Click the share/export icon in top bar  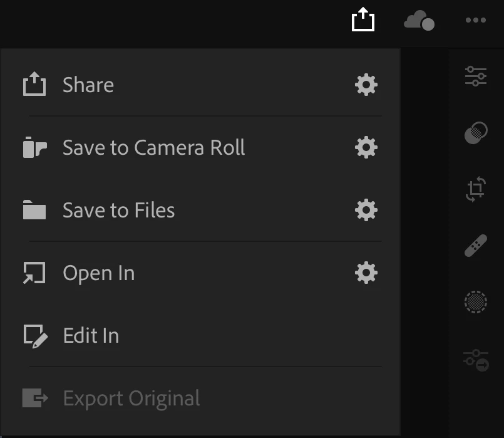pyautogui.click(x=363, y=19)
